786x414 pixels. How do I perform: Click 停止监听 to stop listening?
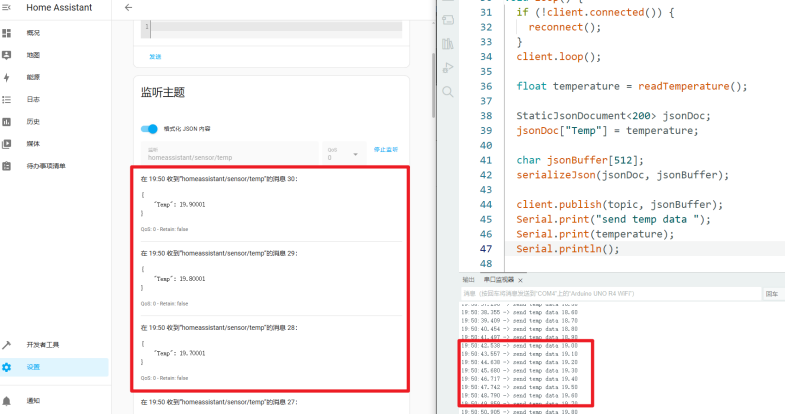tap(386, 149)
